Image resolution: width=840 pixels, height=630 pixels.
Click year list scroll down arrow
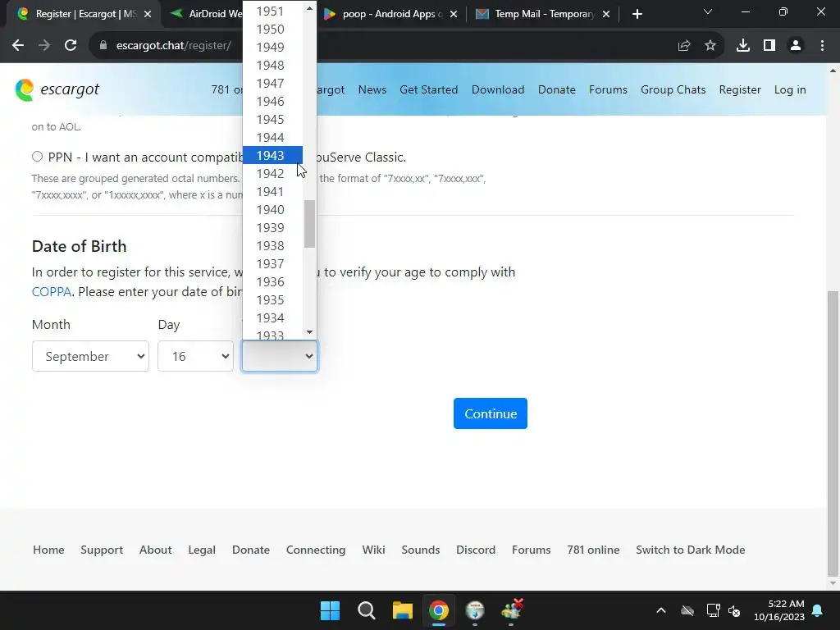point(309,333)
